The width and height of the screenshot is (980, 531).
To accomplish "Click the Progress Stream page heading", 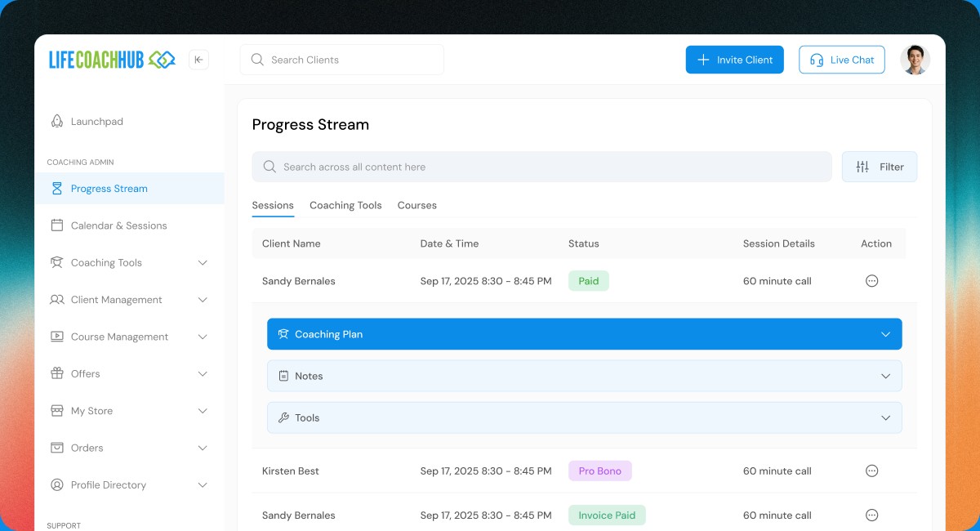I will coord(310,125).
